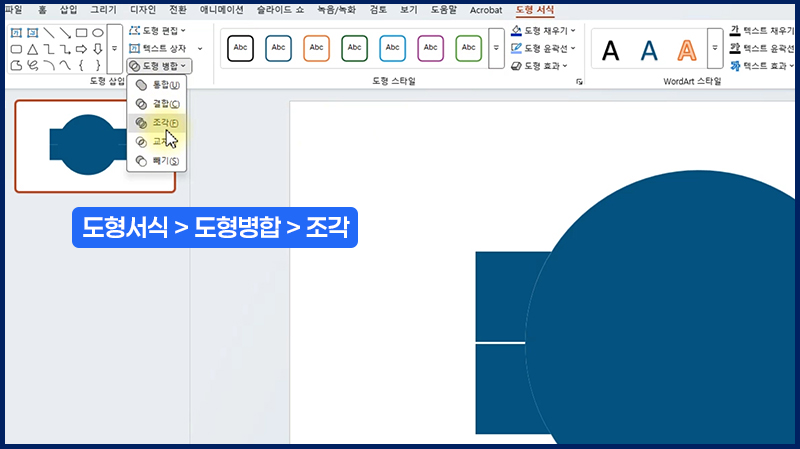Switch to the 슬라이드 쇼 tab
The width and height of the screenshot is (800, 449).
point(280,9)
